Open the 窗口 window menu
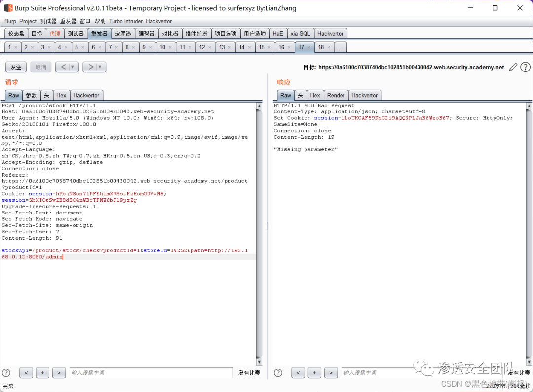The height and width of the screenshot is (392, 533). 85,21
